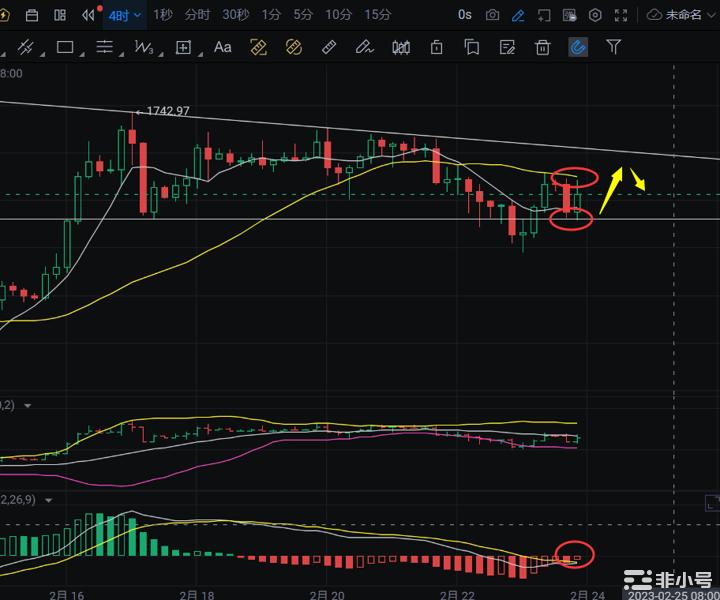
Task: Select the measure box plus tool
Action: coord(183,47)
